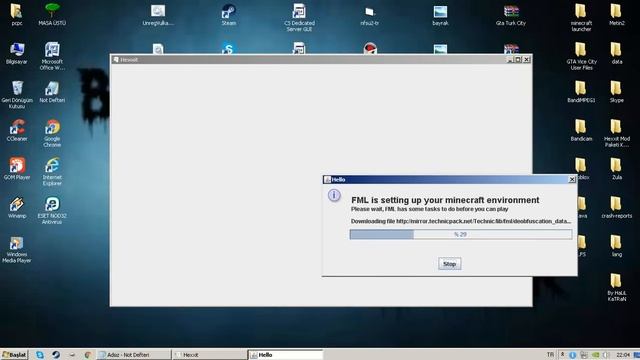Select the By HaLiL KaTRaN folder
640x360 pixels.
coord(616,288)
